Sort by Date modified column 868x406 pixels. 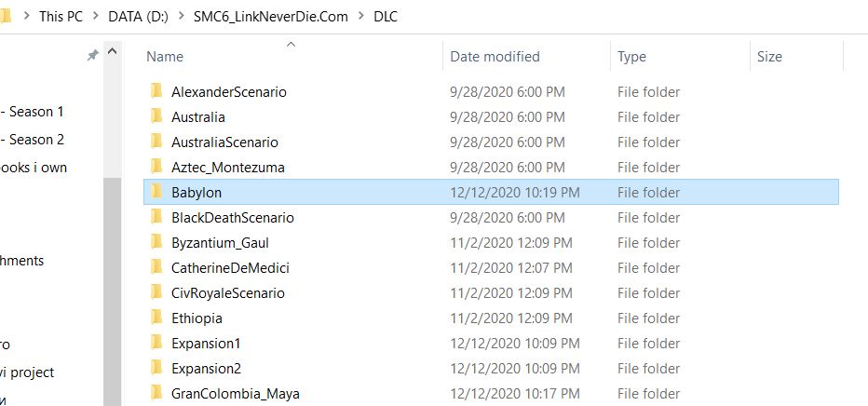(x=495, y=57)
